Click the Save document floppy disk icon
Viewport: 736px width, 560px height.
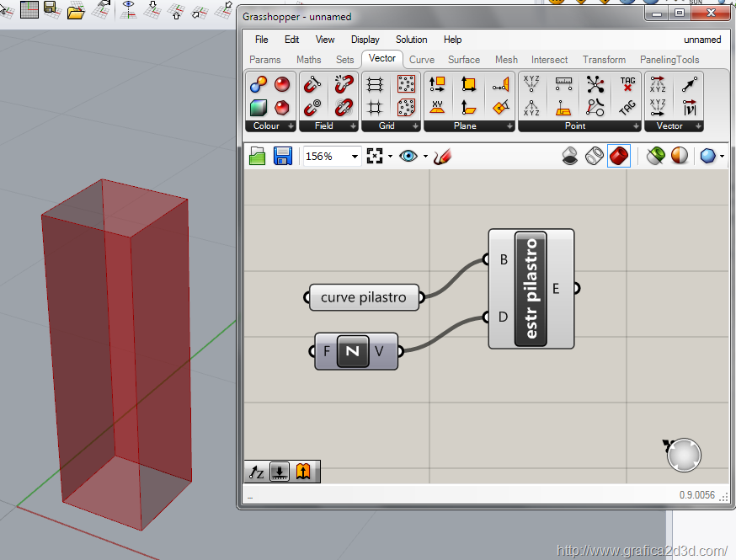pos(282,156)
